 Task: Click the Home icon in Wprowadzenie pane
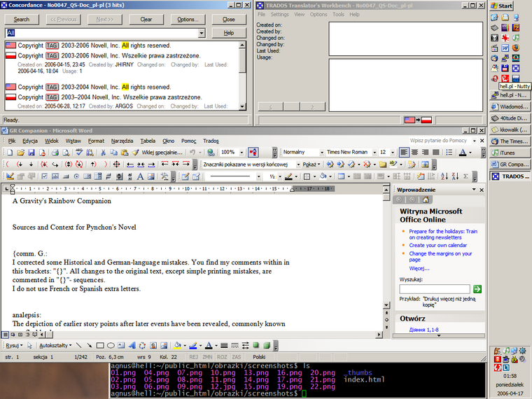tap(426, 199)
